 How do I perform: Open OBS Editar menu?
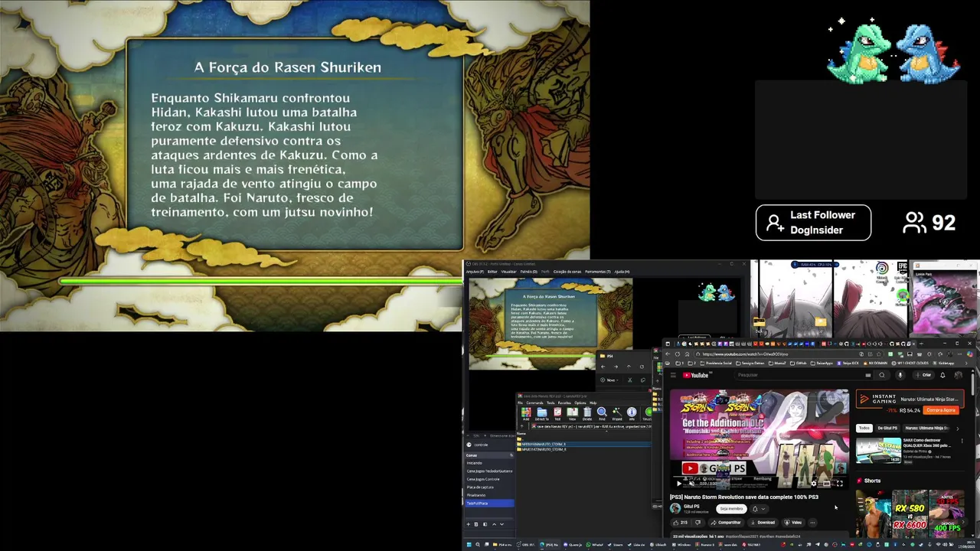(x=492, y=272)
